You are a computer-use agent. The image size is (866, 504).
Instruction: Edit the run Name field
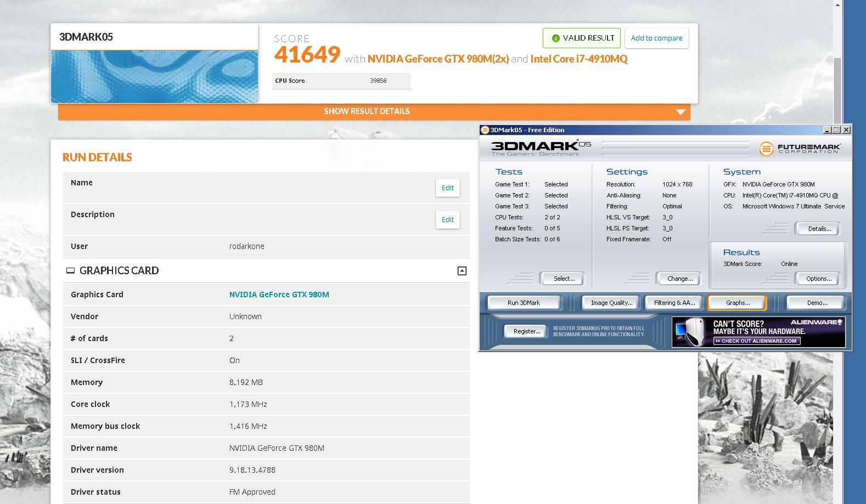tap(448, 188)
